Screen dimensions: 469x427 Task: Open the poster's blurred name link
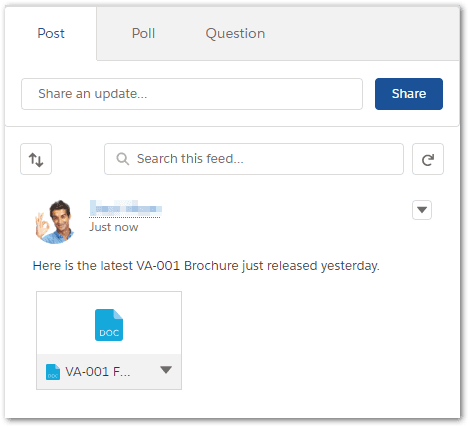[125, 208]
